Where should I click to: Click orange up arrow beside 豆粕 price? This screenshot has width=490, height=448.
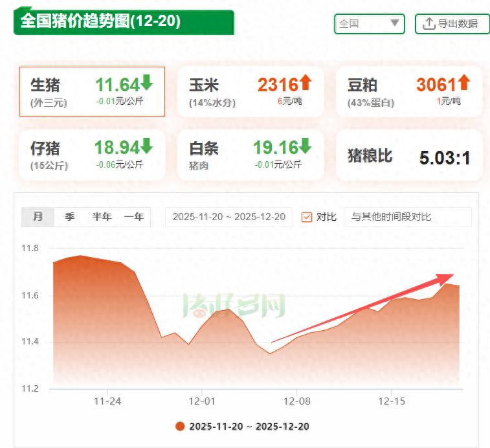464,83
